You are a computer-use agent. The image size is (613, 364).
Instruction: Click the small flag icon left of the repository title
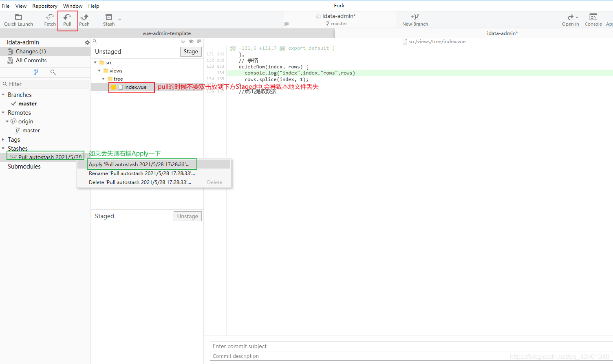tap(287, 24)
